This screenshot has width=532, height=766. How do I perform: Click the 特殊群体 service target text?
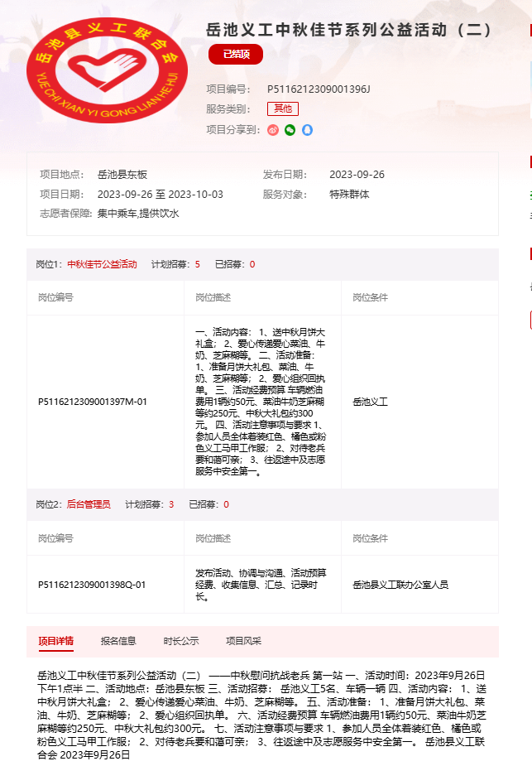coord(349,195)
